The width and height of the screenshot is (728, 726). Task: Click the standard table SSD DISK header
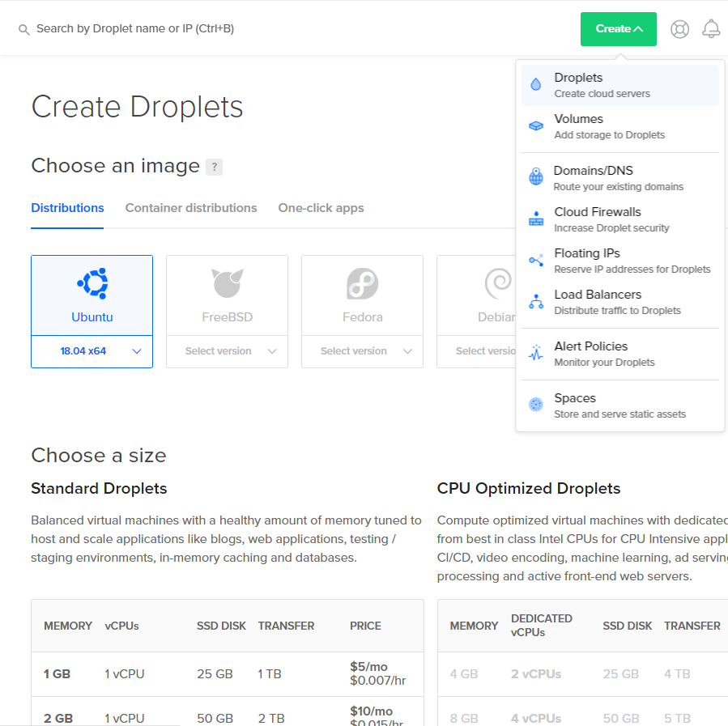221,626
